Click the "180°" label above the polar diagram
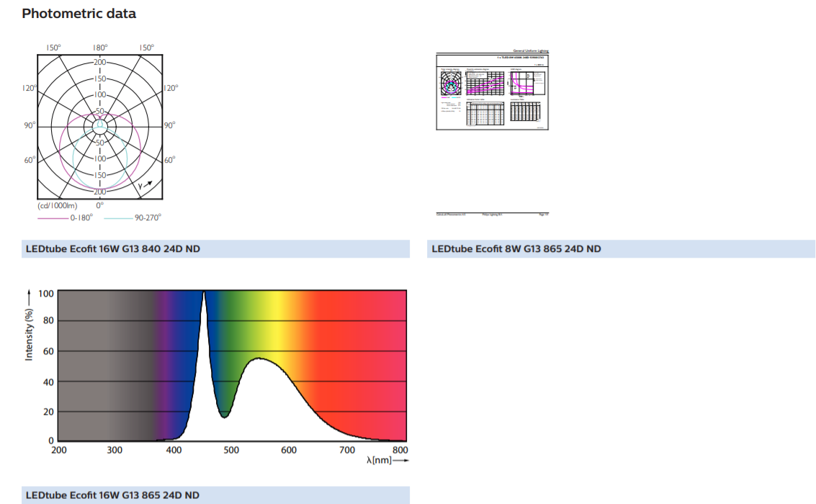 pos(100,48)
